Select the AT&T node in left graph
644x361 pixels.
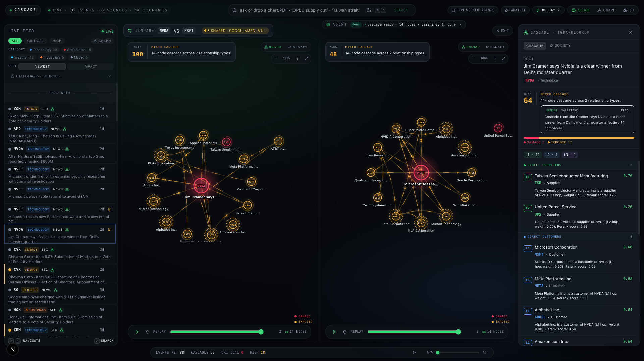[x=278, y=141]
